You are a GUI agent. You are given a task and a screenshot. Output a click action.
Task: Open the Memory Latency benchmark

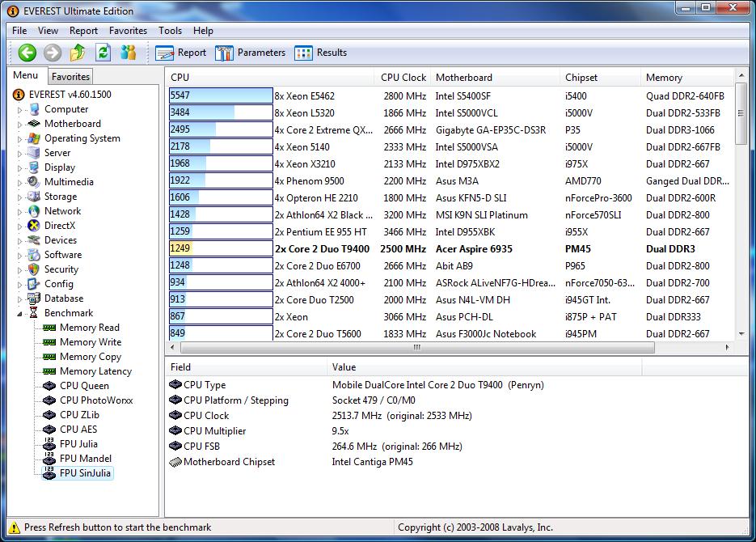[x=95, y=371]
